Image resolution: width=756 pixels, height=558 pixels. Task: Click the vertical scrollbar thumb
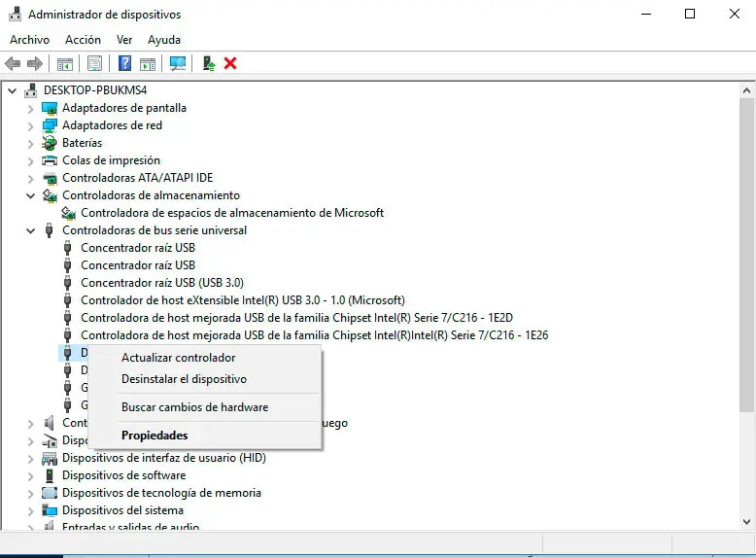(x=746, y=255)
